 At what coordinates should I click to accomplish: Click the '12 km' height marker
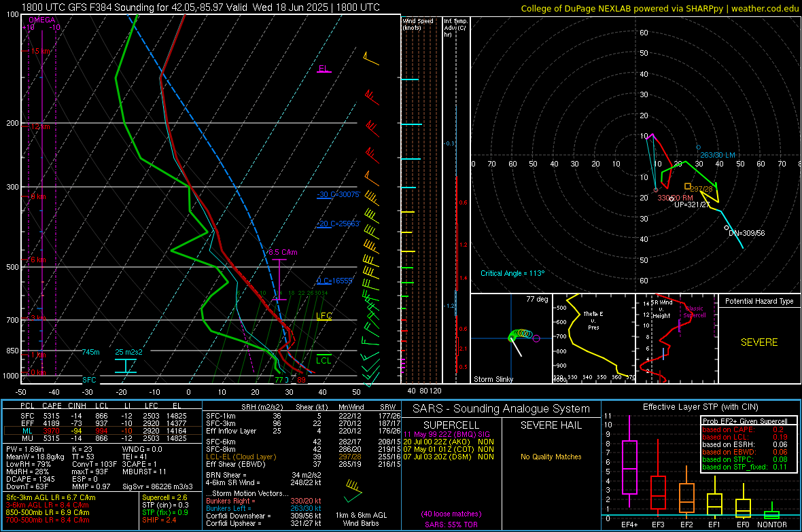pyautogui.click(x=41, y=126)
